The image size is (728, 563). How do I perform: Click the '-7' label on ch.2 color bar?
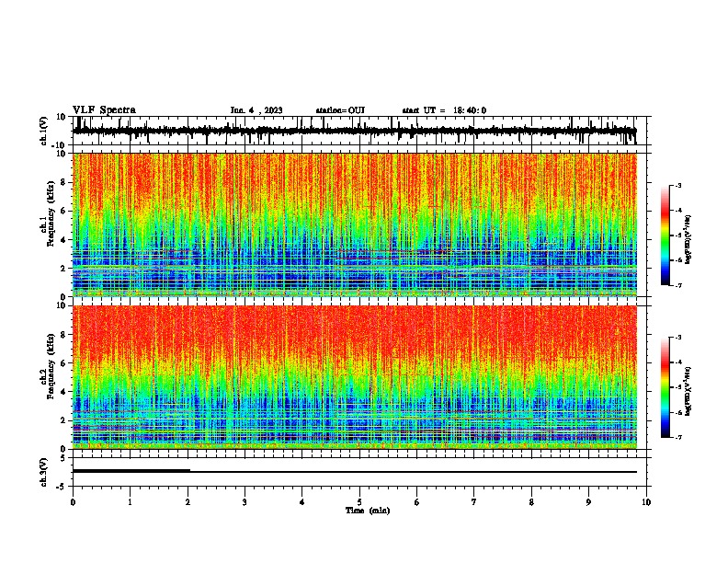point(677,437)
